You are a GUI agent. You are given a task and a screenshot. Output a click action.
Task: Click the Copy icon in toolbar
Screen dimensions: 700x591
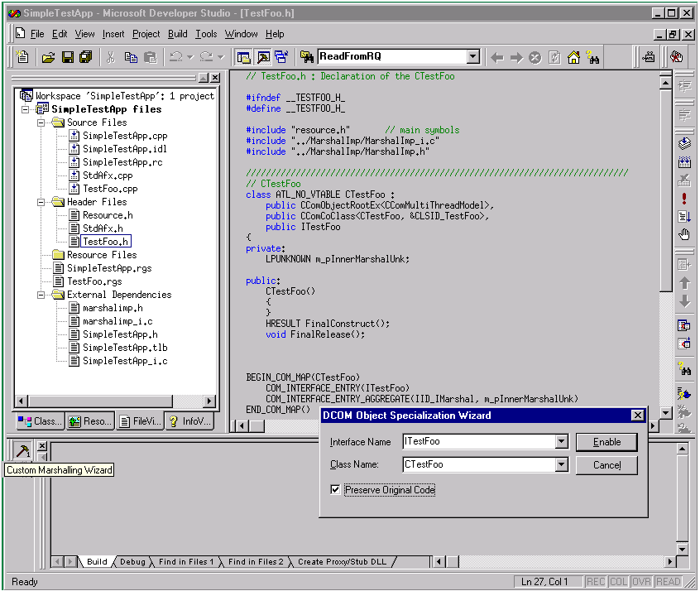click(130, 57)
